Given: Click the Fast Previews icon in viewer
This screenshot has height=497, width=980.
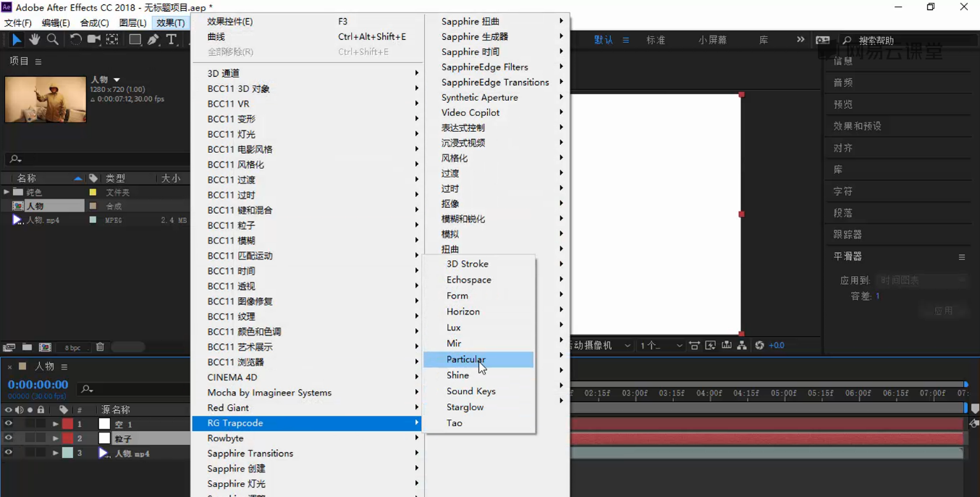Looking at the screenshot, I should 710,346.
